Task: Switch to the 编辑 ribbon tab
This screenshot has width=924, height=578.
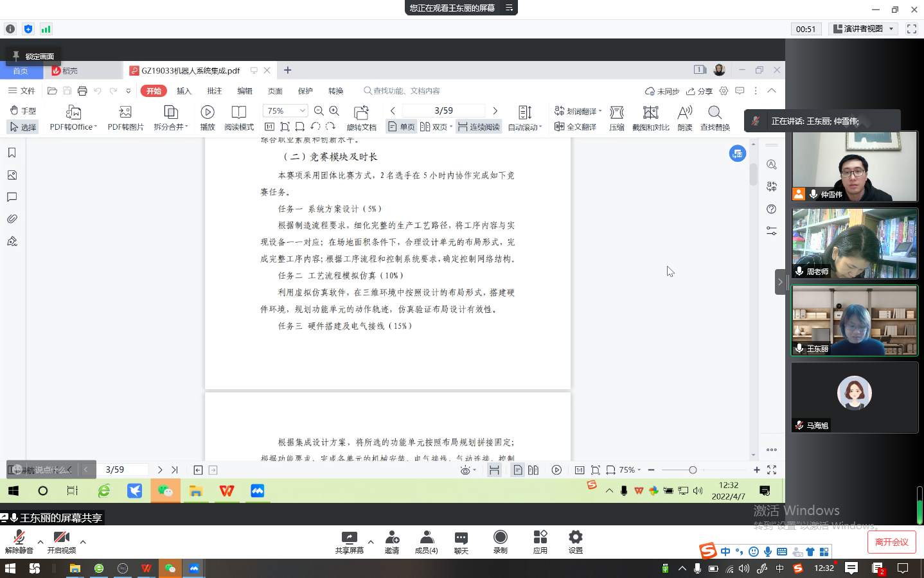Action: [245, 91]
